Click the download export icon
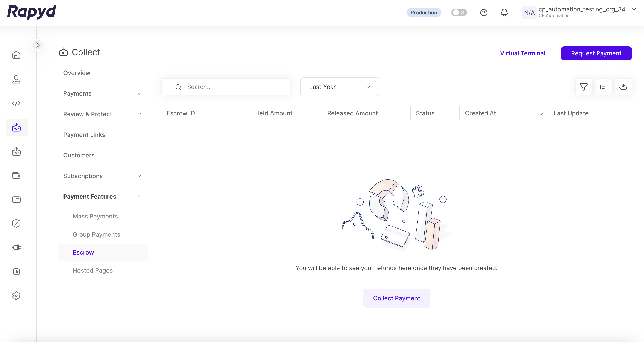Image resolution: width=644 pixels, height=342 pixels. [x=623, y=87]
